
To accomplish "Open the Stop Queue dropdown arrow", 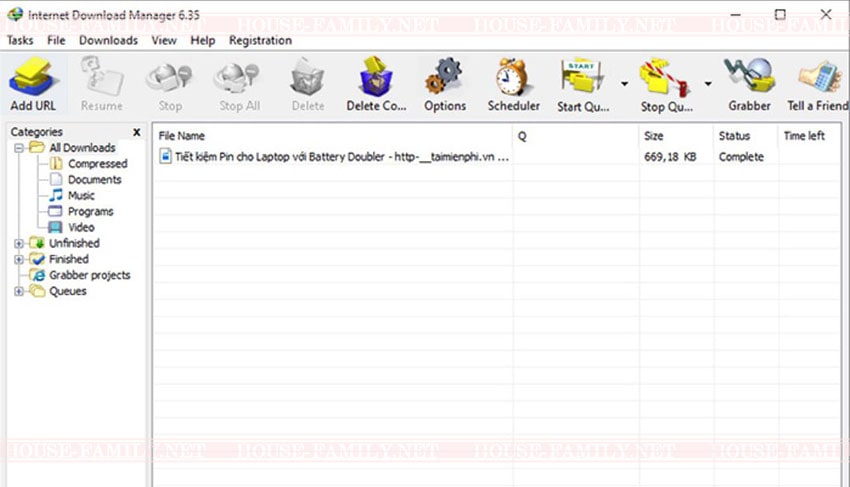I will tap(708, 84).
